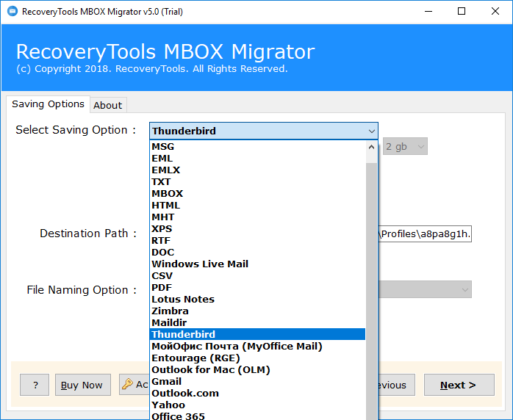The height and width of the screenshot is (420, 513).
Task: Choose Gmail from the list
Action: pyautogui.click(x=257, y=381)
